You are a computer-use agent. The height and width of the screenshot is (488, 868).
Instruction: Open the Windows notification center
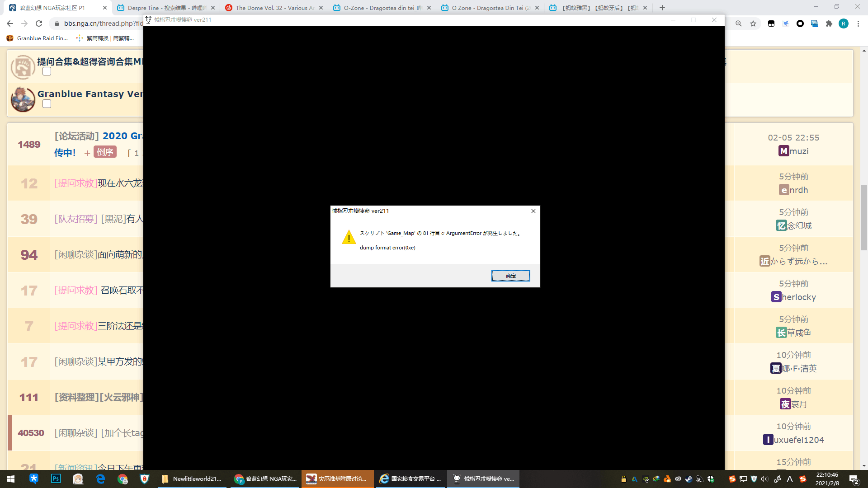click(x=854, y=479)
